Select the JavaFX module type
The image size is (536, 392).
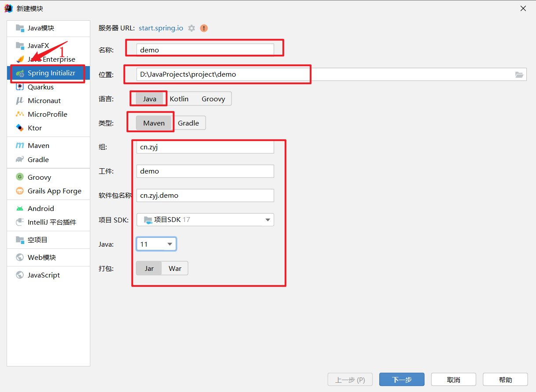tap(38, 45)
